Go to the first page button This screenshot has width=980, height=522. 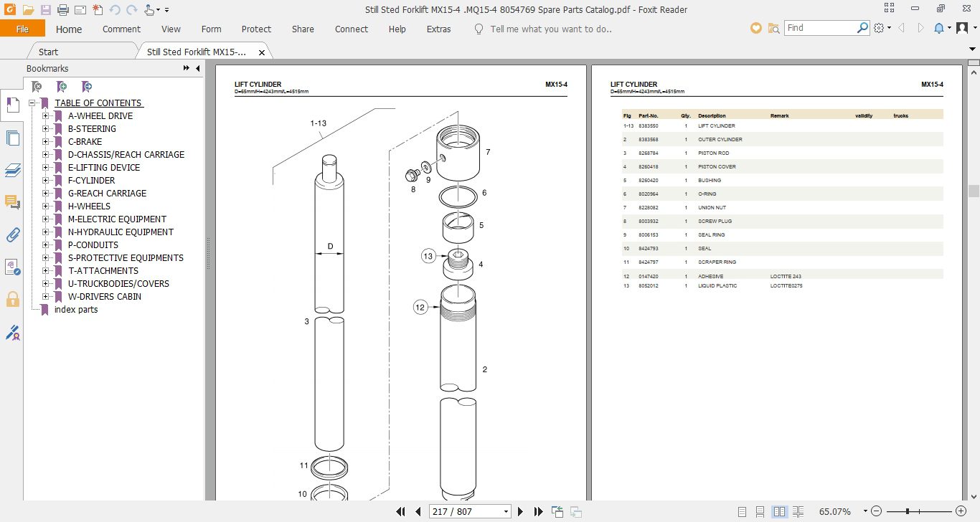click(x=401, y=511)
